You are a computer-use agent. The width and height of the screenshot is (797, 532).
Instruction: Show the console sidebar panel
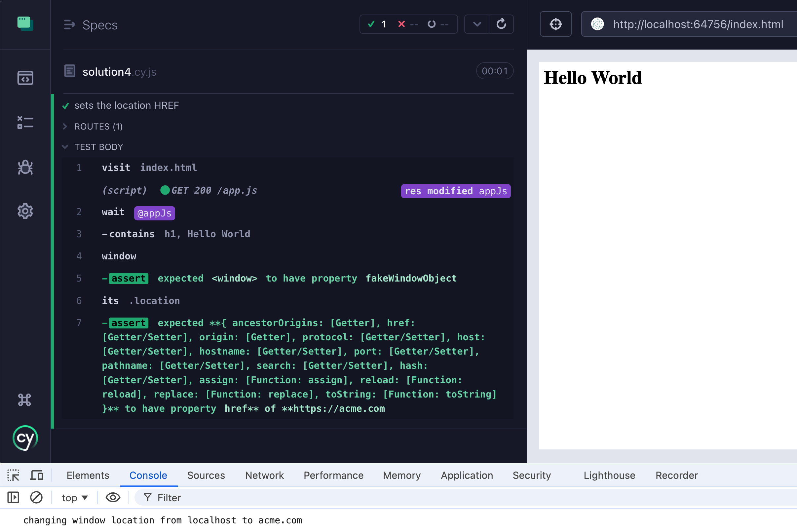click(x=13, y=497)
